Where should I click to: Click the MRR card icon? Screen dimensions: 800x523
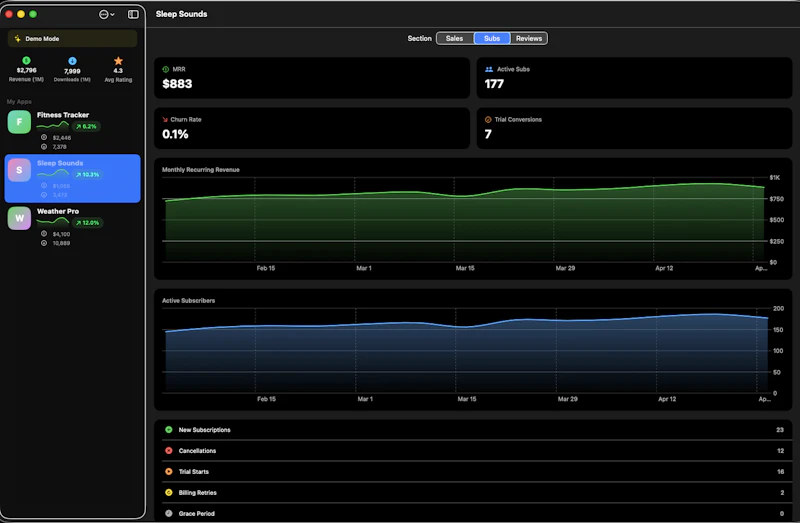point(165,69)
